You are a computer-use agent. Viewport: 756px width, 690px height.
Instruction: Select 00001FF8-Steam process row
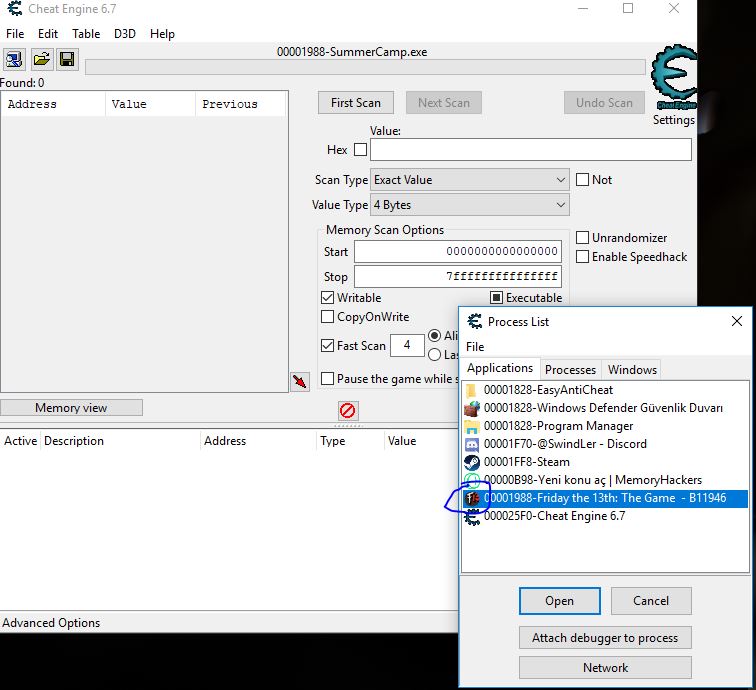(x=605, y=462)
